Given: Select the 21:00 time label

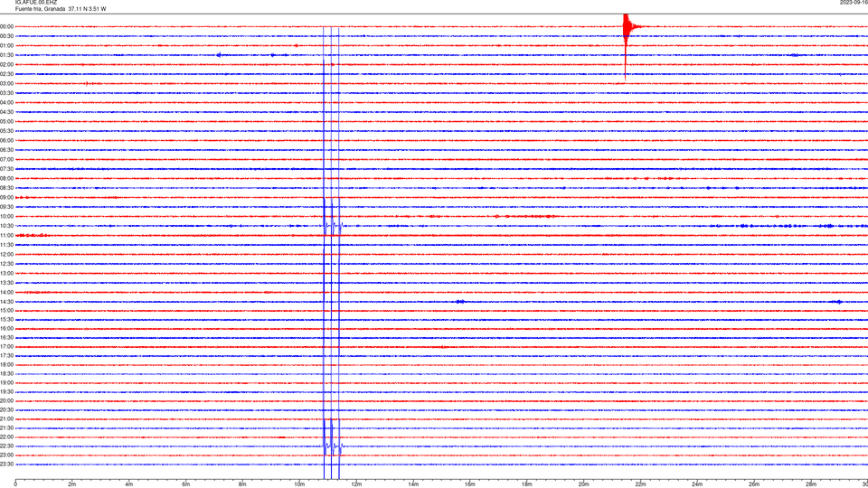Looking at the screenshot, I should coord(6,418).
